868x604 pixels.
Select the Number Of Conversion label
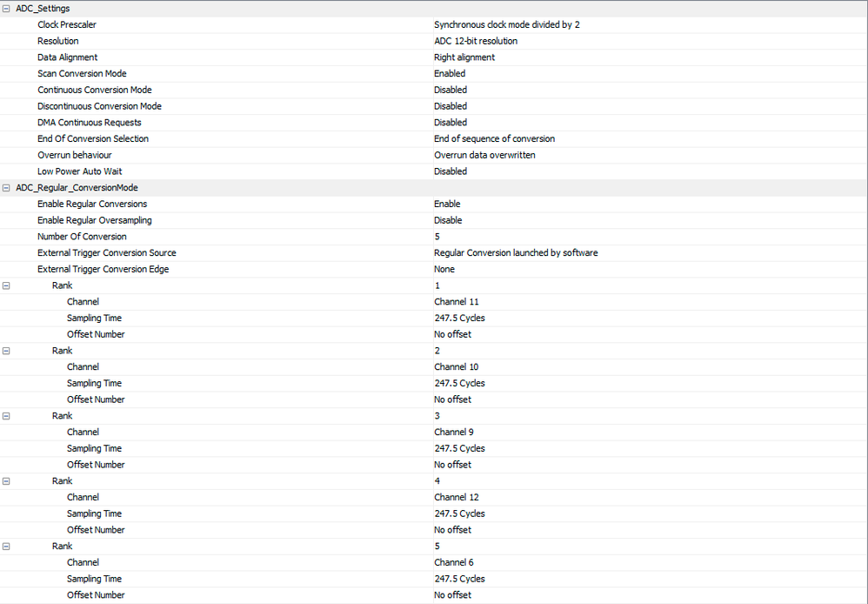(82, 237)
